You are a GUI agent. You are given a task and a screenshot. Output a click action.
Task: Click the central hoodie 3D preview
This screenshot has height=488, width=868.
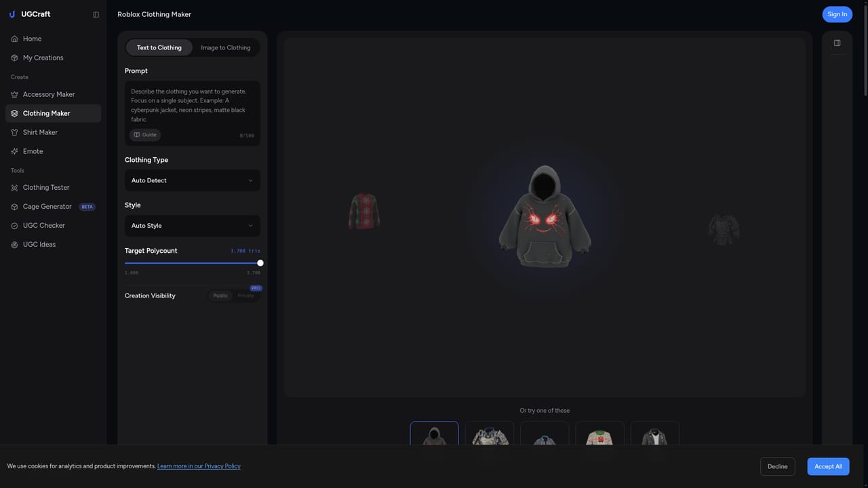coord(544,217)
